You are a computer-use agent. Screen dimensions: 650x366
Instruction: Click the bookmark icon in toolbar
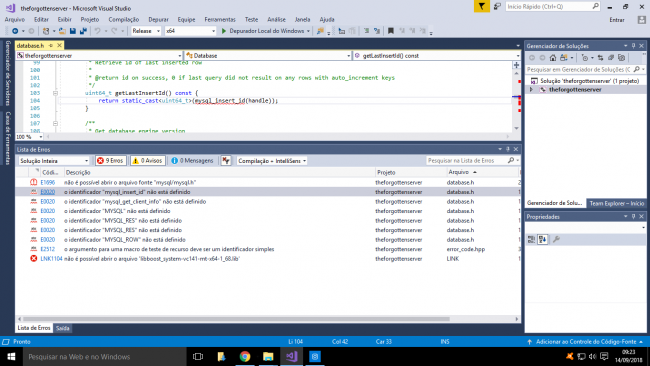(390, 31)
